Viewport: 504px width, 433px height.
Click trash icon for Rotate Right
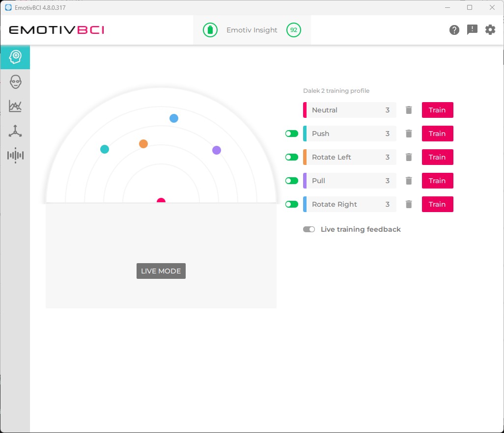click(409, 204)
